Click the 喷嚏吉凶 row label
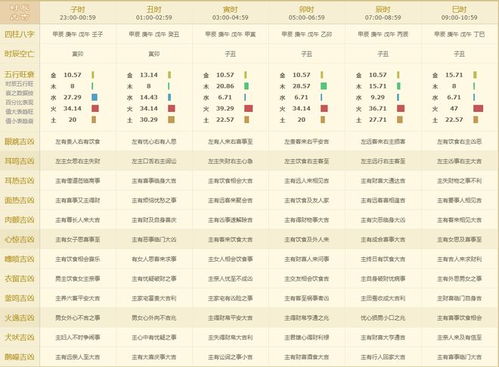 pos(19,259)
